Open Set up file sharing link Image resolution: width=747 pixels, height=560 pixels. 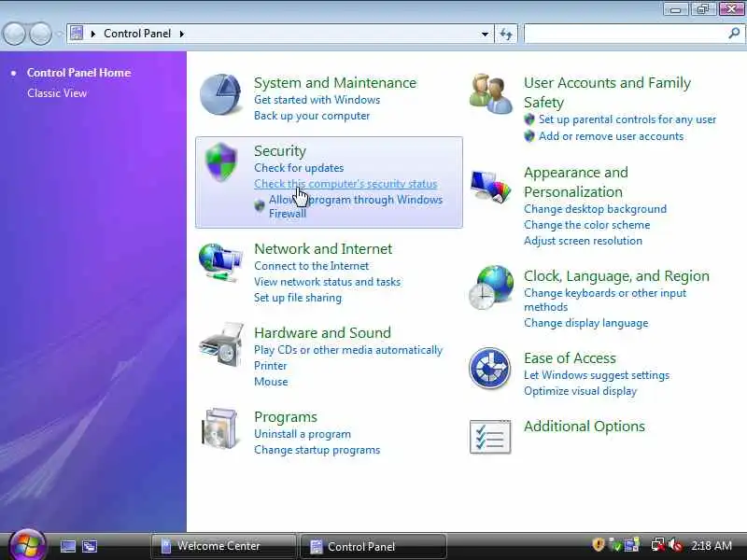pos(298,298)
